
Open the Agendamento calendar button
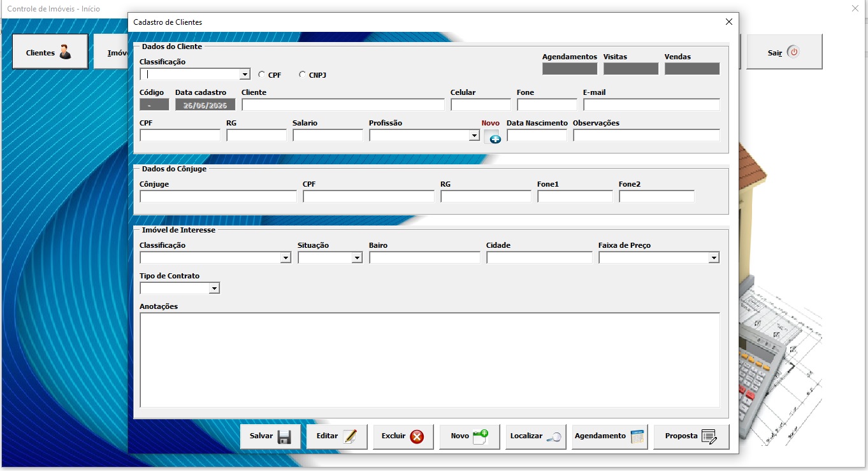click(610, 437)
